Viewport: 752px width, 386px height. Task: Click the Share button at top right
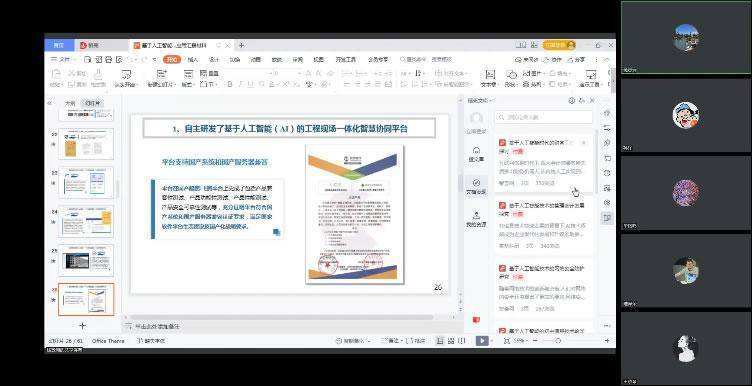click(576, 59)
